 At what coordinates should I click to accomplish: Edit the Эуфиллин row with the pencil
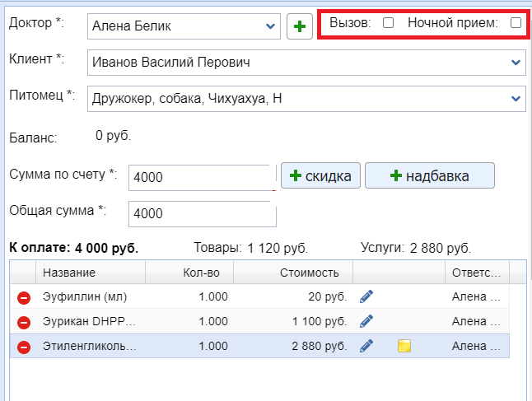367,296
